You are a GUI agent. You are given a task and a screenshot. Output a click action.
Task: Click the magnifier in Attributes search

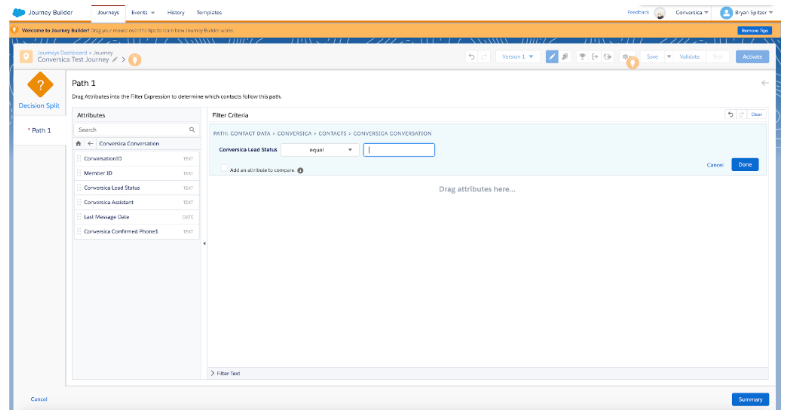click(x=192, y=130)
